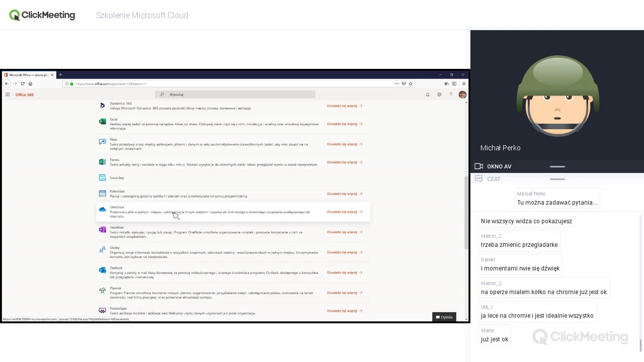Click the message 'i momentami rwie się dźwięk'

(520, 268)
